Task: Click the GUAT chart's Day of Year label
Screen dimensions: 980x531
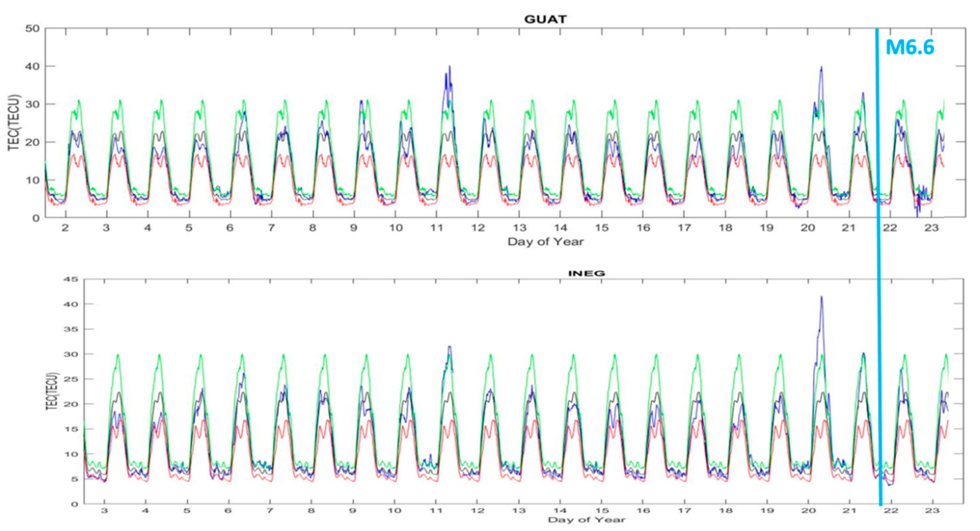Action: point(545,242)
